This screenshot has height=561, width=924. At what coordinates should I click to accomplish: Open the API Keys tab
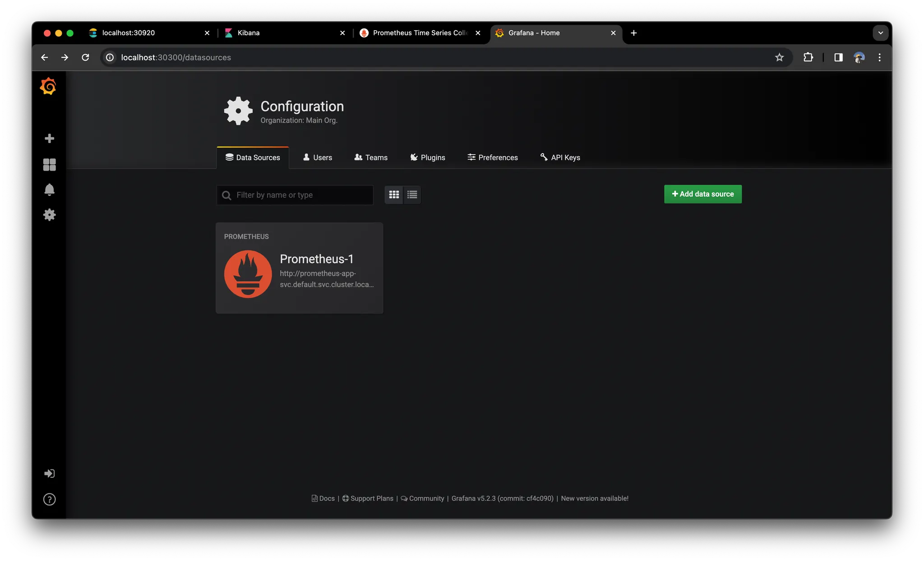[560, 158]
